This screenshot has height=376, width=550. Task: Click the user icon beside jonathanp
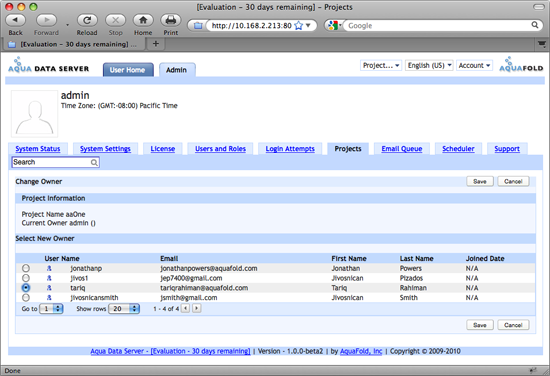coord(49,268)
